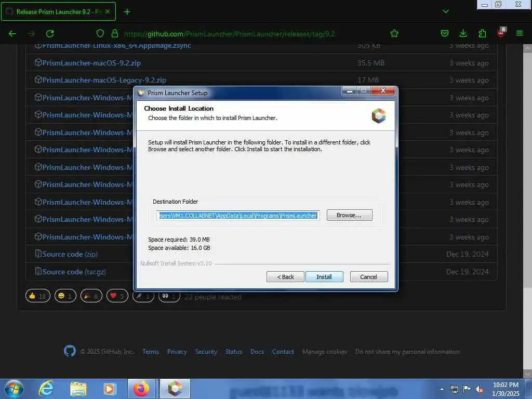This screenshot has height=399, width=532.
Task: View site security padlock info
Action: click(x=115, y=34)
